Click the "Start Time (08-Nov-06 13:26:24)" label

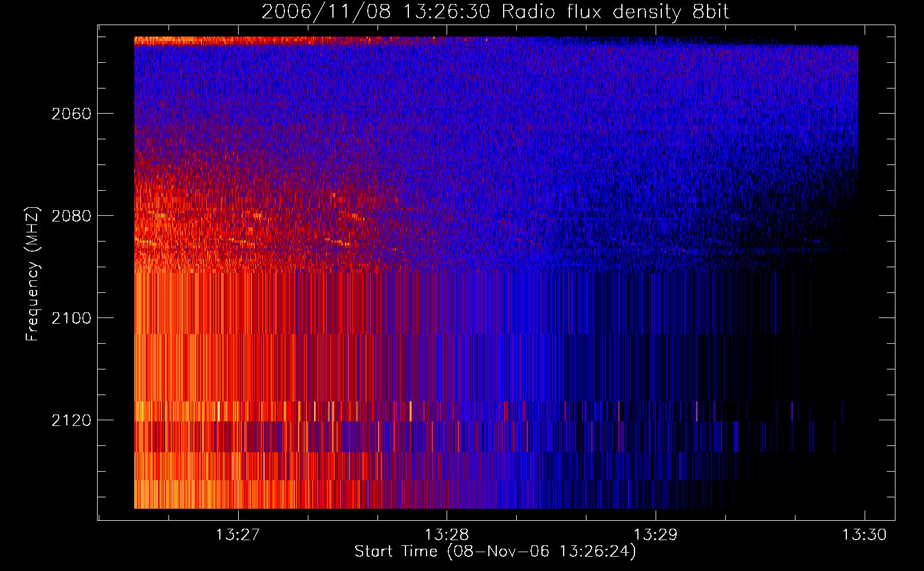tap(495, 552)
